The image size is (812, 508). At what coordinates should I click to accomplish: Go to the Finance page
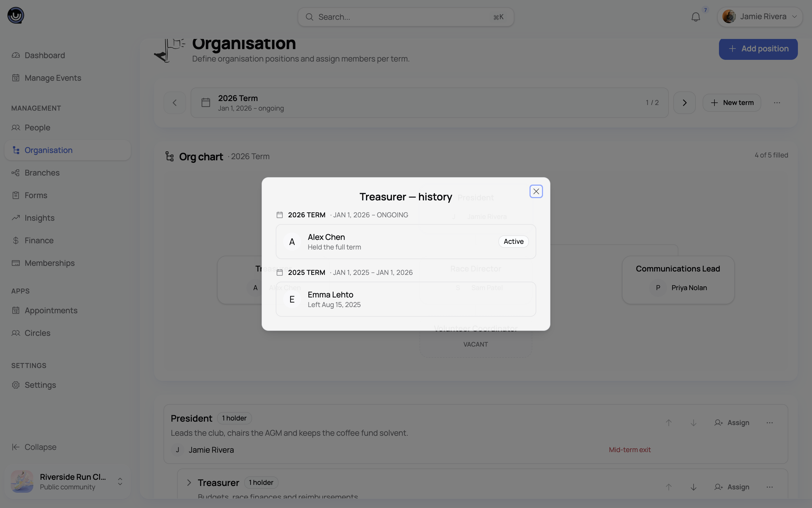[x=67, y=240]
